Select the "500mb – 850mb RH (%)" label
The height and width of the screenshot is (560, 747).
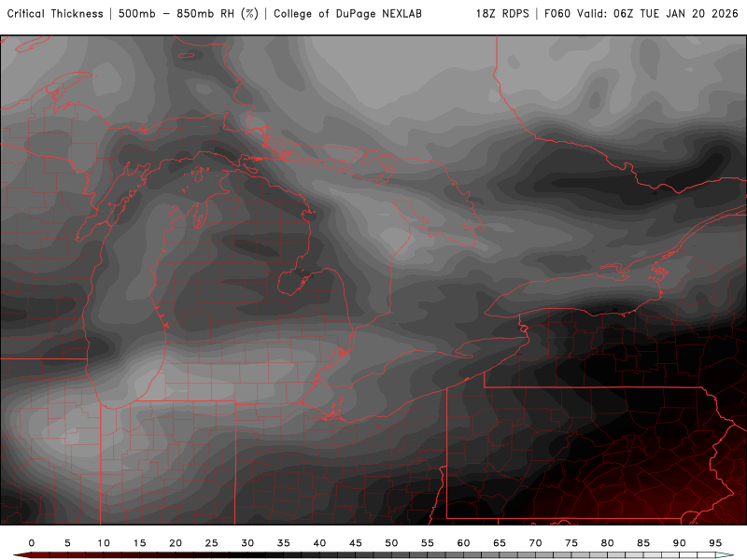coord(189,14)
